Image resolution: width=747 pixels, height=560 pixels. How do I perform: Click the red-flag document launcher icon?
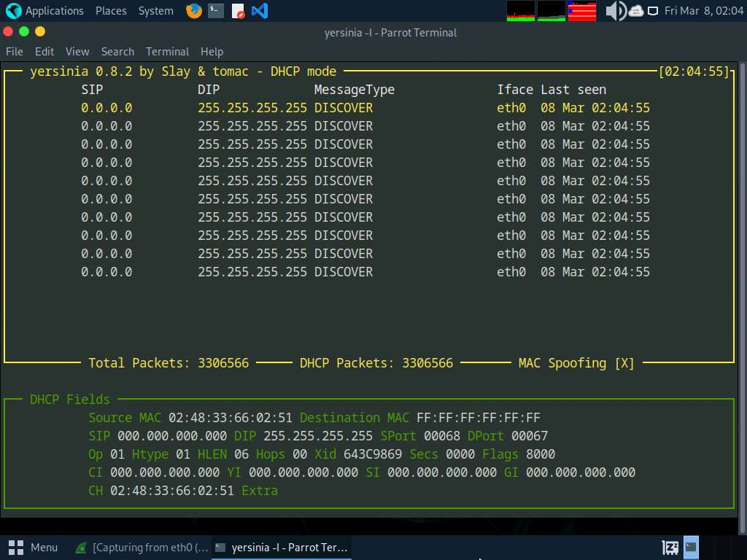click(x=238, y=11)
